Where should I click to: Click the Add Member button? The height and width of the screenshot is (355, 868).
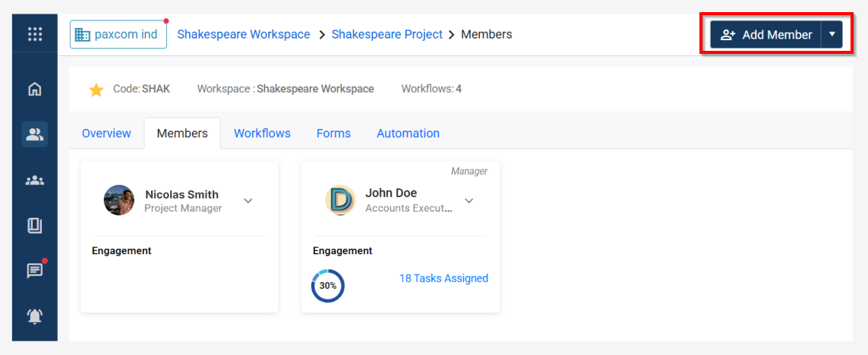point(765,34)
